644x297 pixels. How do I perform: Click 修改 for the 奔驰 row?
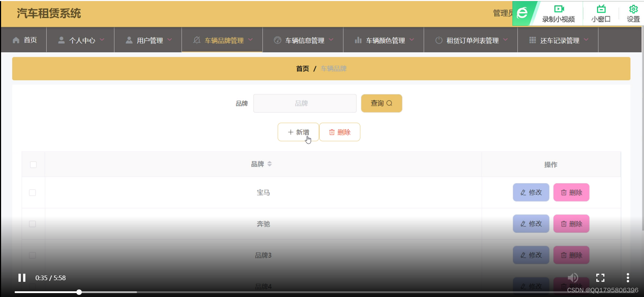point(531,224)
